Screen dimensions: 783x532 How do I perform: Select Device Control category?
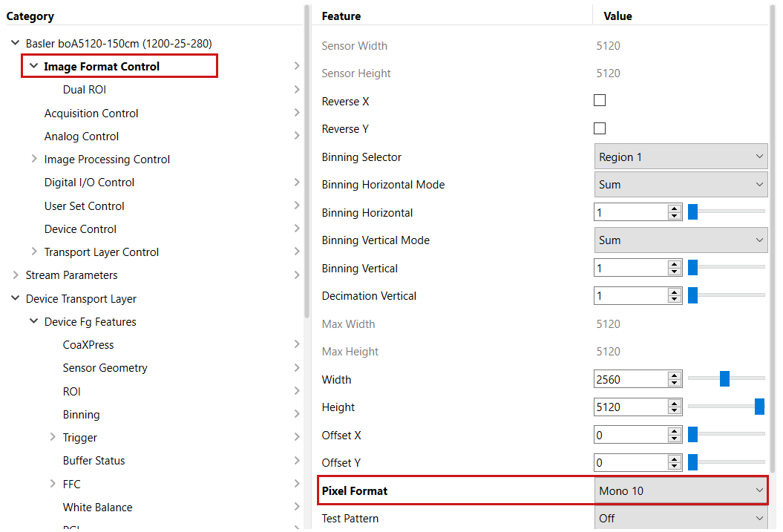click(x=80, y=229)
